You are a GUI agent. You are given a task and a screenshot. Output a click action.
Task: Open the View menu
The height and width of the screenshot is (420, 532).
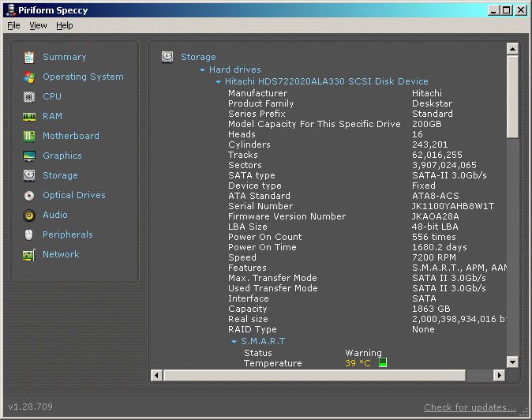38,25
